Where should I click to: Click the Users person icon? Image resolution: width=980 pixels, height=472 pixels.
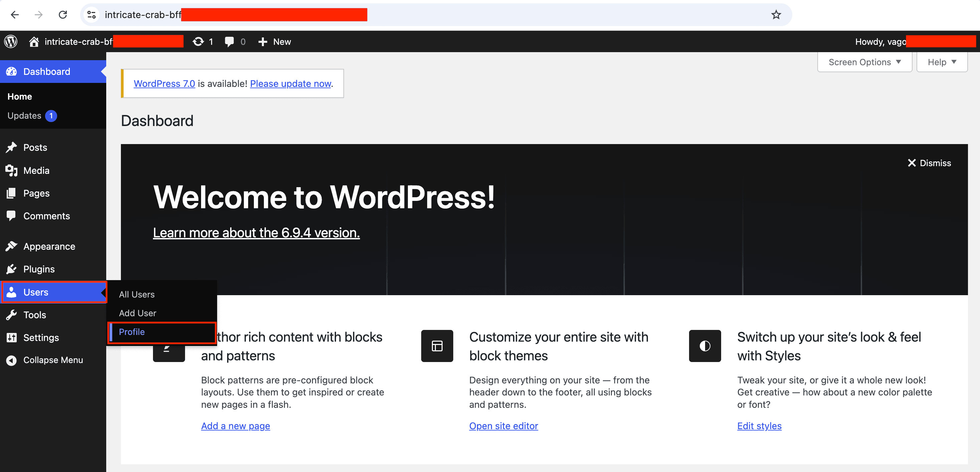pyautogui.click(x=11, y=292)
